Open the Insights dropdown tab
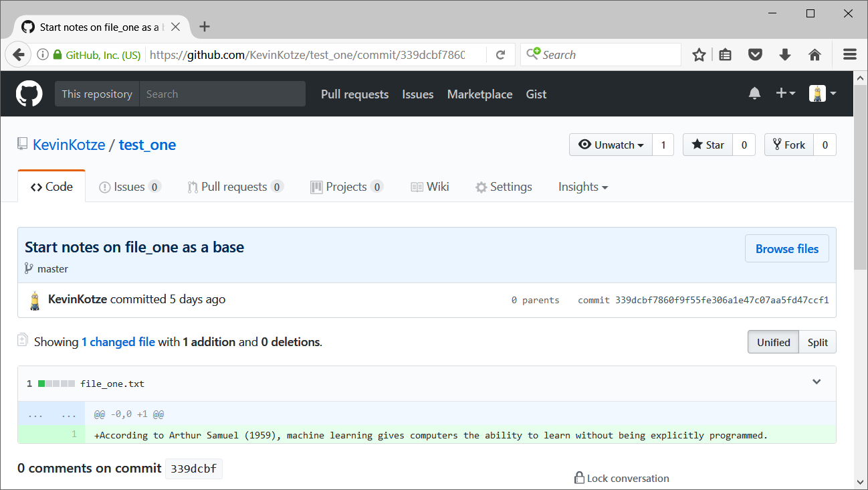This screenshot has height=490, width=868. point(583,187)
